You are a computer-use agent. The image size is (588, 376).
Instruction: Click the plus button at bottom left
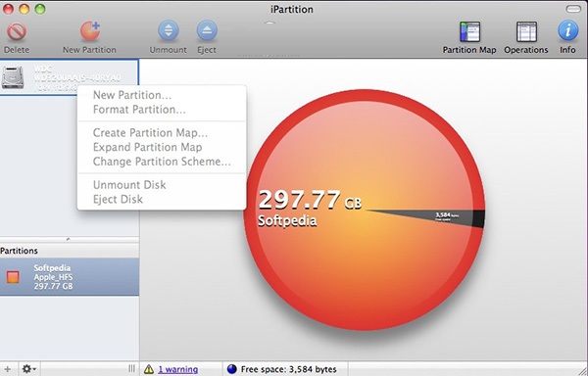(x=7, y=369)
